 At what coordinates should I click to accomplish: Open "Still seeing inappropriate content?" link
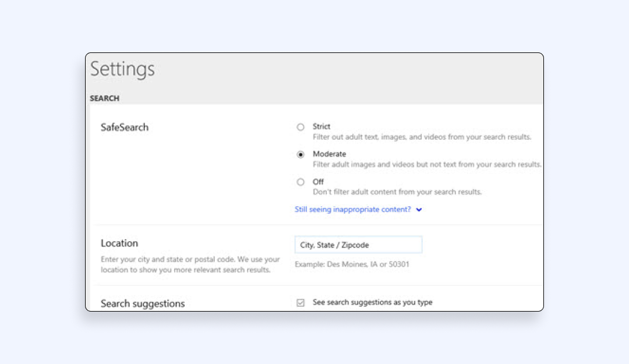click(354, 210)
